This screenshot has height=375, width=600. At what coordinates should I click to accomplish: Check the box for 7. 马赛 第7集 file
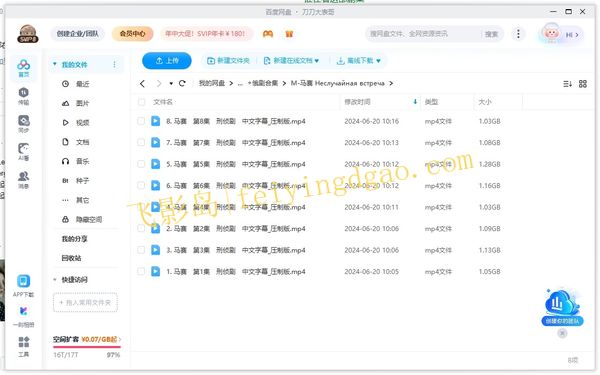pos(141,142)
